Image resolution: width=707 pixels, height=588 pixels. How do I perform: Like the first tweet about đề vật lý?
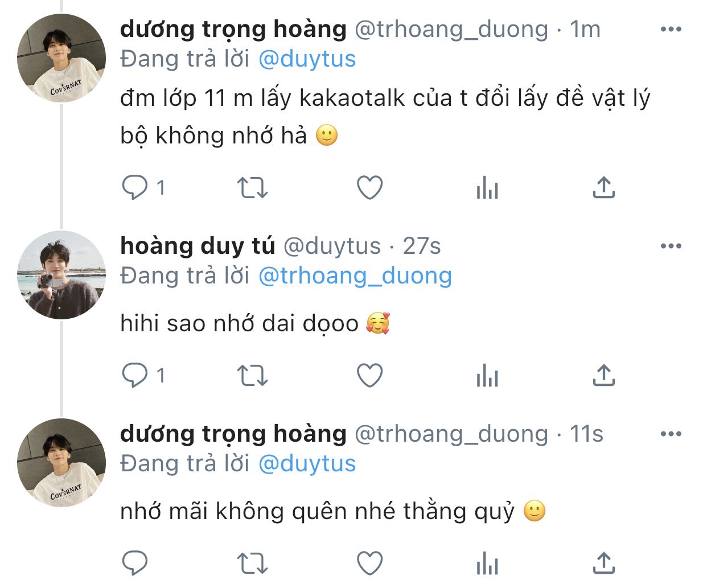369,187
